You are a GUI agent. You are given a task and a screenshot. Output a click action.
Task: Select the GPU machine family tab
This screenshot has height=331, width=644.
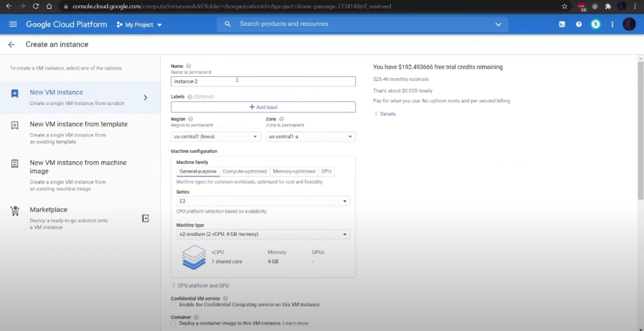click(x=326, y=171)
